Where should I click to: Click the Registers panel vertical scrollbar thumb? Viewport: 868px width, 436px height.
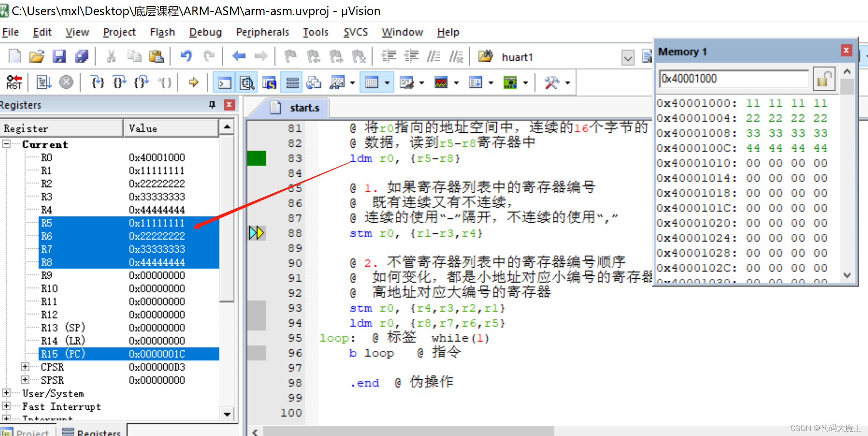[227, 218]
